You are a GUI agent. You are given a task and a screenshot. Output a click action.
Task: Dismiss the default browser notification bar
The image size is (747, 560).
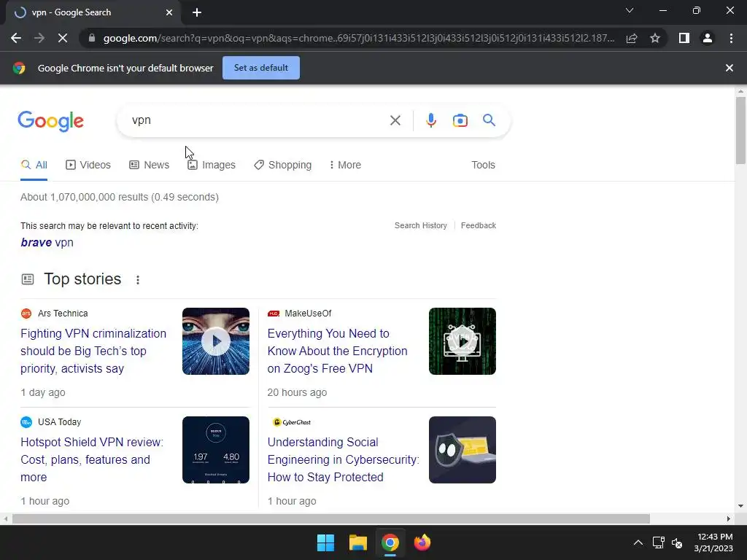729,68
